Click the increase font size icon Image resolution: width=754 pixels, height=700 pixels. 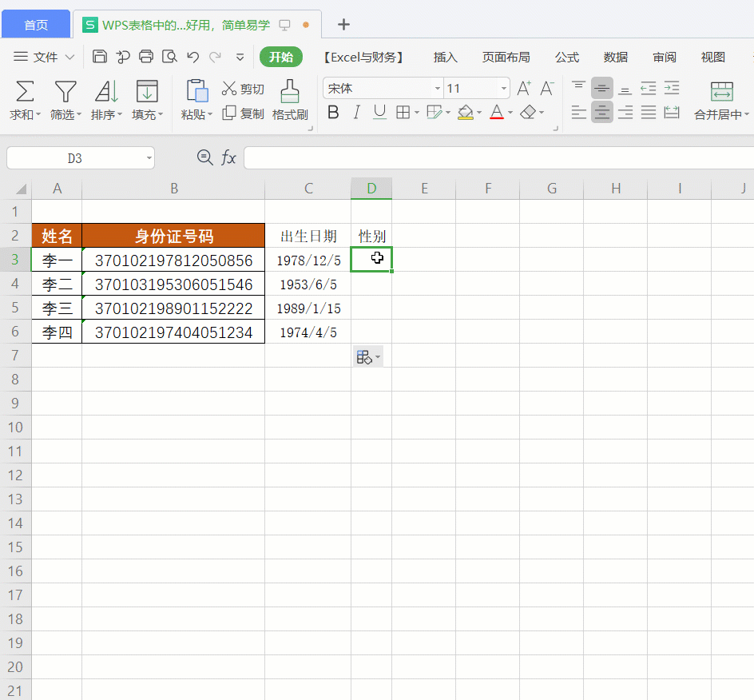pyautogui.click(x=524, y=88)
